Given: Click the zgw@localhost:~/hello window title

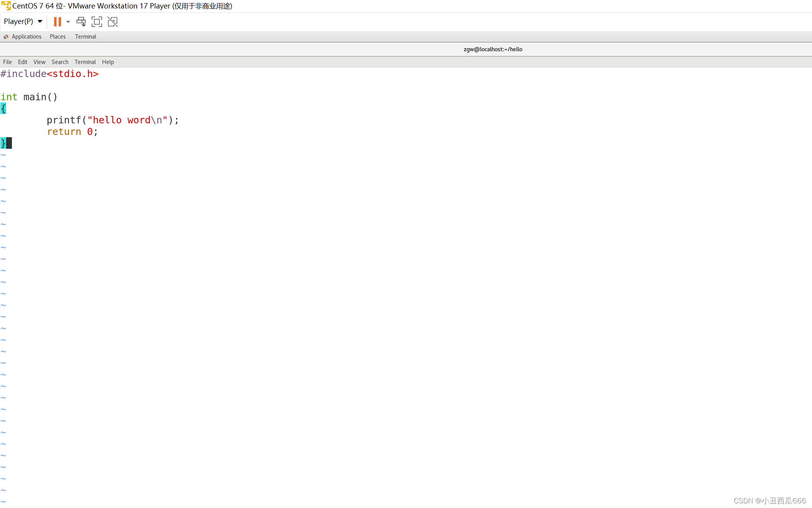Looking at the screenshot, I should [x=493, y=49].
